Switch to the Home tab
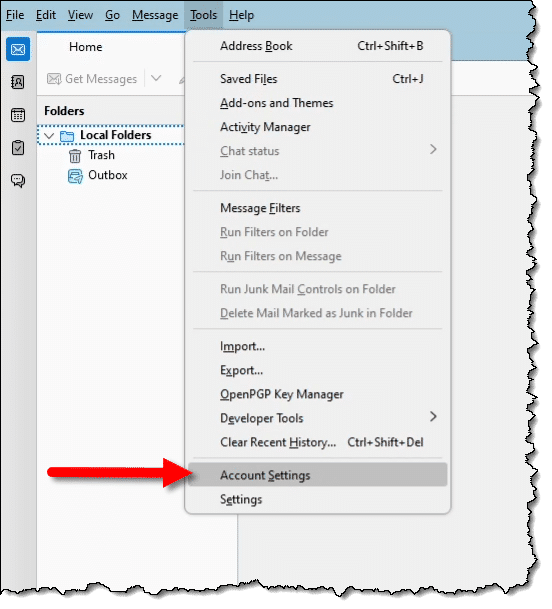This screenshot has width=552, height=609. tap(85, 47)
